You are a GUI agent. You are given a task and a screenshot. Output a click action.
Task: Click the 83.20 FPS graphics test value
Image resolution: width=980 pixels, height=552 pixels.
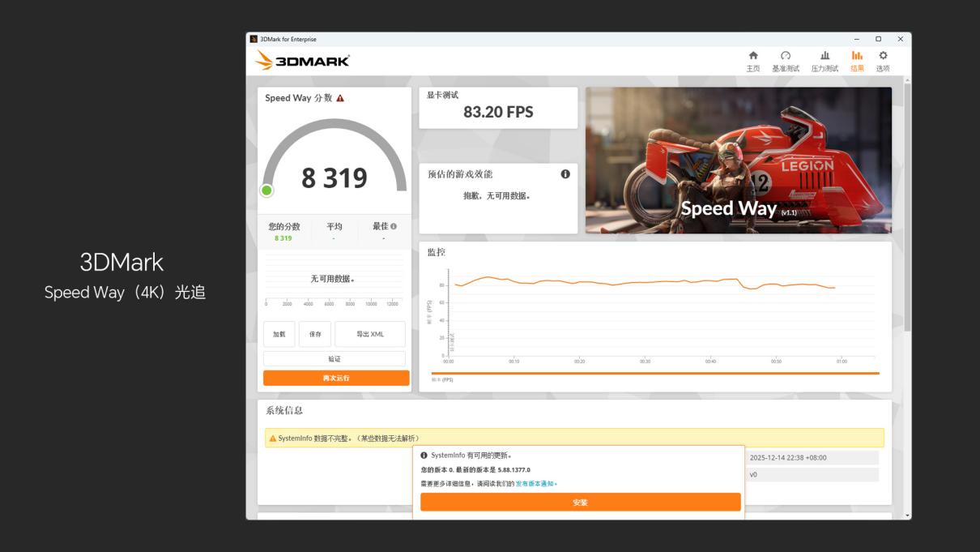tap(498, 113)
